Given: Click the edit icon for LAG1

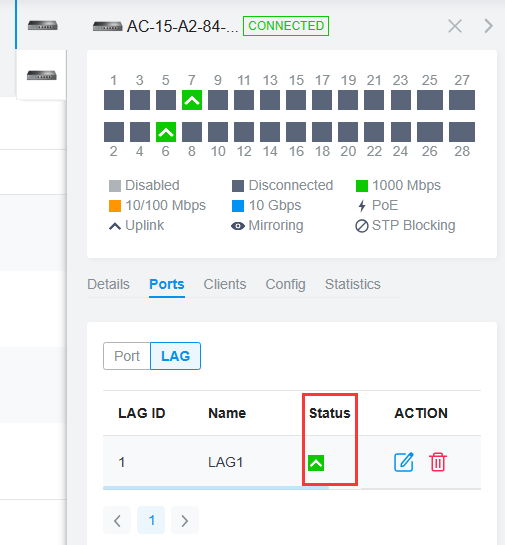Looking at the screenshot, I should pyautogui.click(x=404, y=462).
